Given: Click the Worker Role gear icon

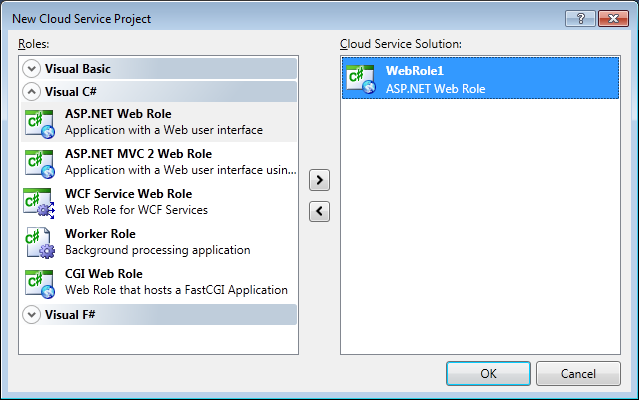Looking at the screenshot, I should pos(39,241).
